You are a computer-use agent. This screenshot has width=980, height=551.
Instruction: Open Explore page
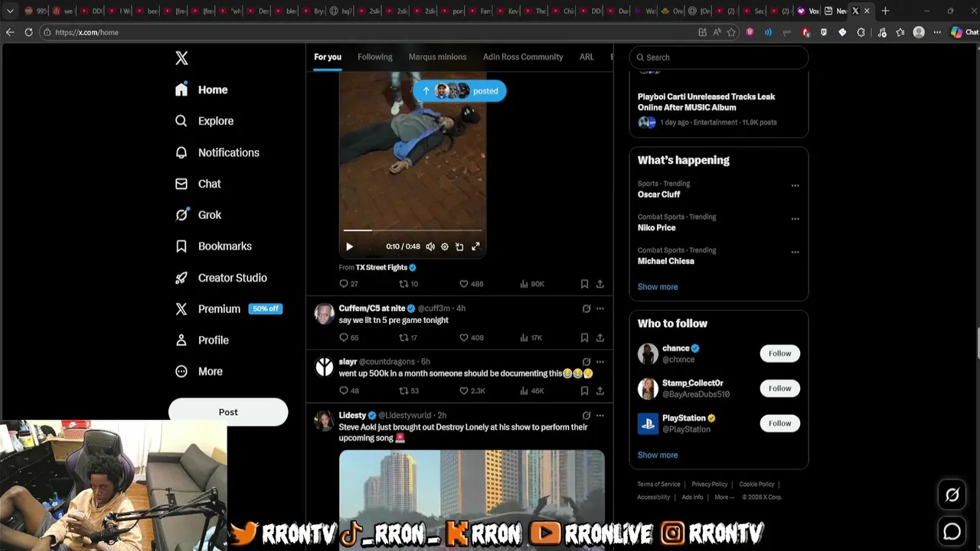[x=204, y=121]
